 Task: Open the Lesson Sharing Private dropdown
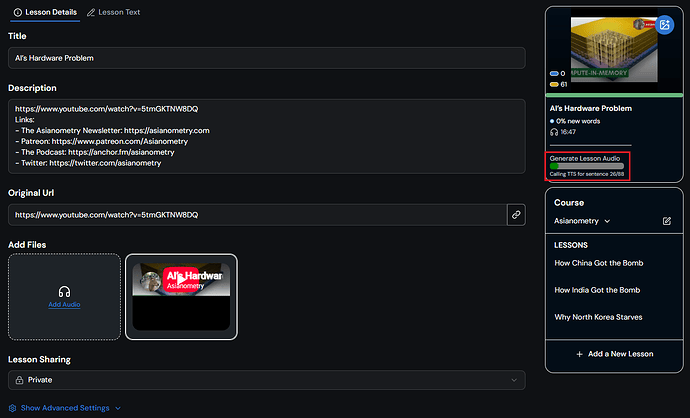pyautogui.click(x=267, y=380)
